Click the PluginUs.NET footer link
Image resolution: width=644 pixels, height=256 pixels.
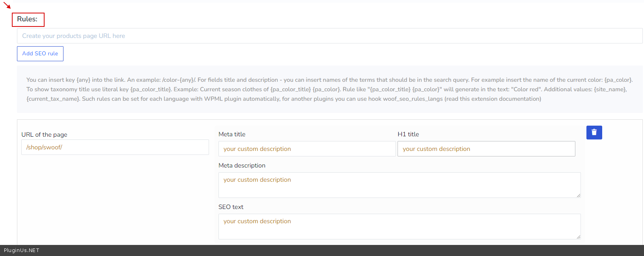click(22, 250)
